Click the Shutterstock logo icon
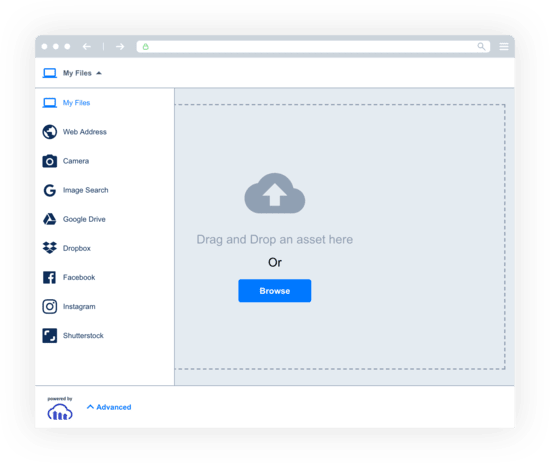 tap(49, 336)
